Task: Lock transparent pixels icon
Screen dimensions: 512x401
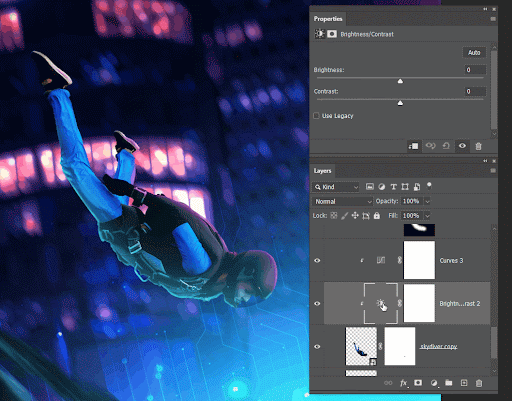Action: click(333, 216)
